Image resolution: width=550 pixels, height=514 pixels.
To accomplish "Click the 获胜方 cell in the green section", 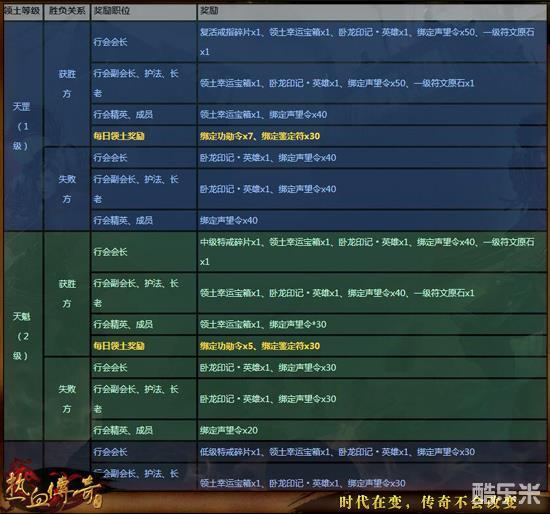I will tap(67, 294).
